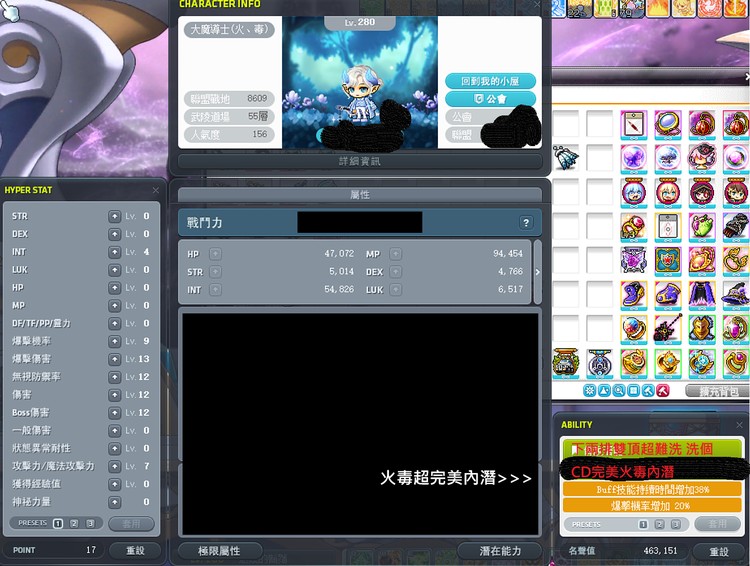Raise Hyper Stat 無視防禦率 level
Screen dimensions: 750x566
(114, 377)
